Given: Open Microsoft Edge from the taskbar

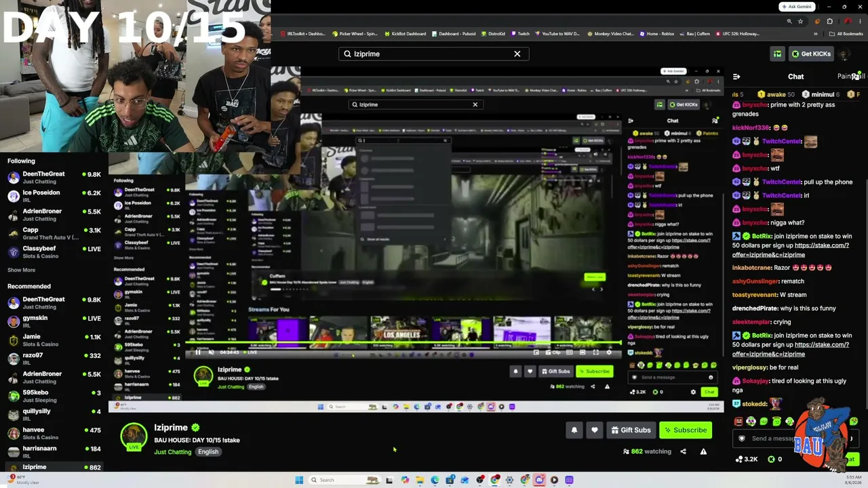Looking at the screenshot, I should 435,480.
